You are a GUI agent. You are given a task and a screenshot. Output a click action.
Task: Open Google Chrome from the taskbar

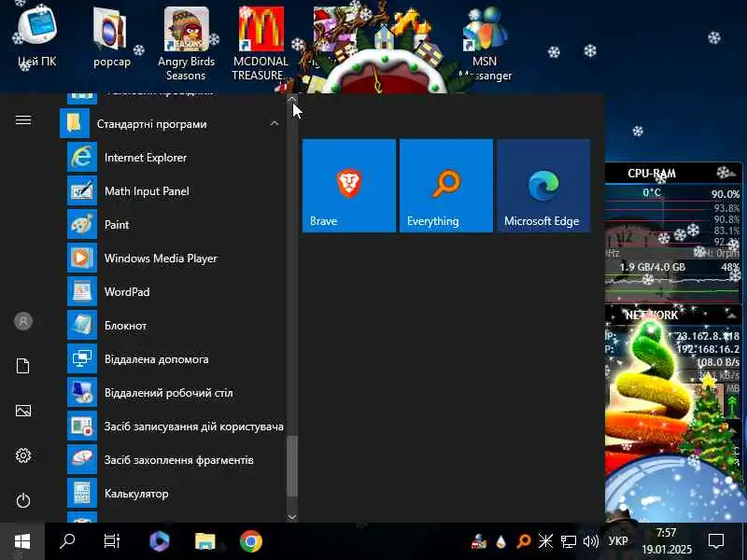coord(251,541)
